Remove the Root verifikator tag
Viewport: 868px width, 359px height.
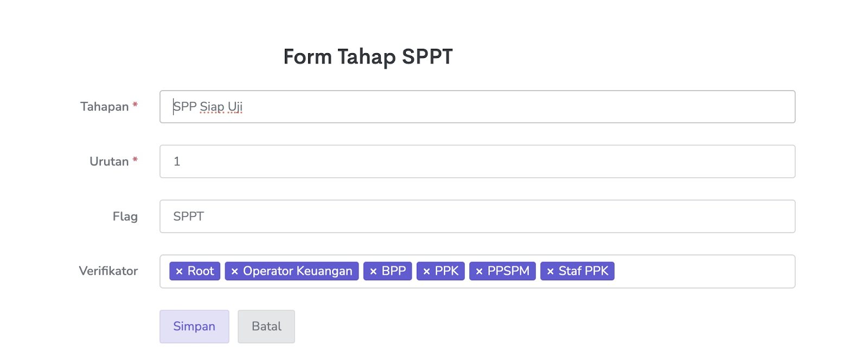pos(179,272)
